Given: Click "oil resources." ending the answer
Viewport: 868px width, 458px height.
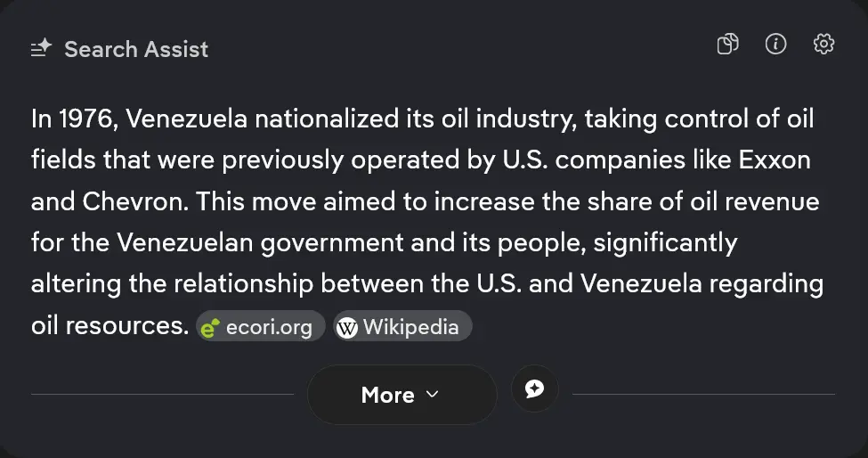Looking at the screenshot, I should pos(110,325).
